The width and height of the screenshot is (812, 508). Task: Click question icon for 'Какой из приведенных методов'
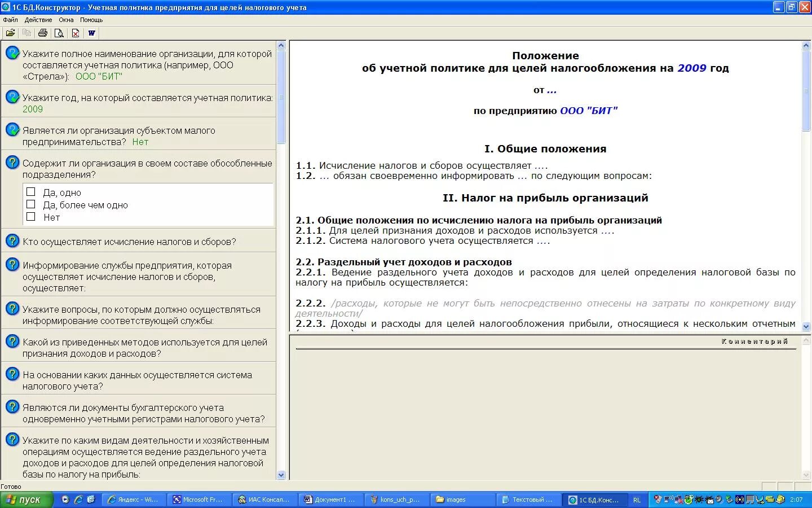12,341
